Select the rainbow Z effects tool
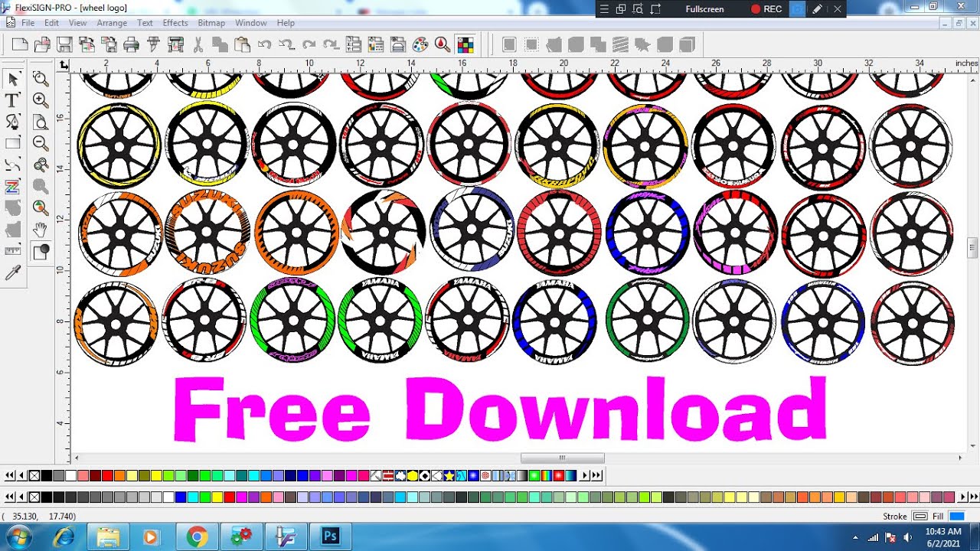 click(13, 186)
